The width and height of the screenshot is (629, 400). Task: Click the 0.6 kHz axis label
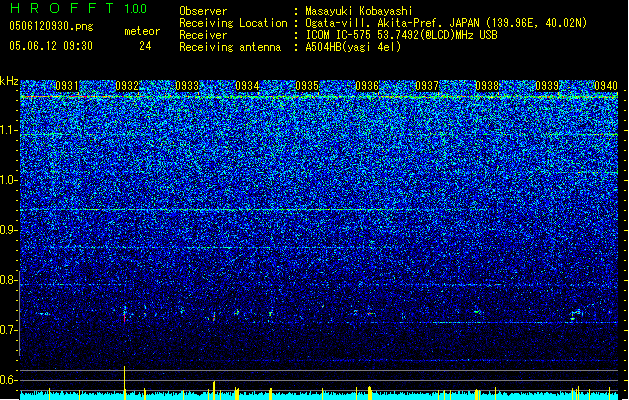point(8,380)
